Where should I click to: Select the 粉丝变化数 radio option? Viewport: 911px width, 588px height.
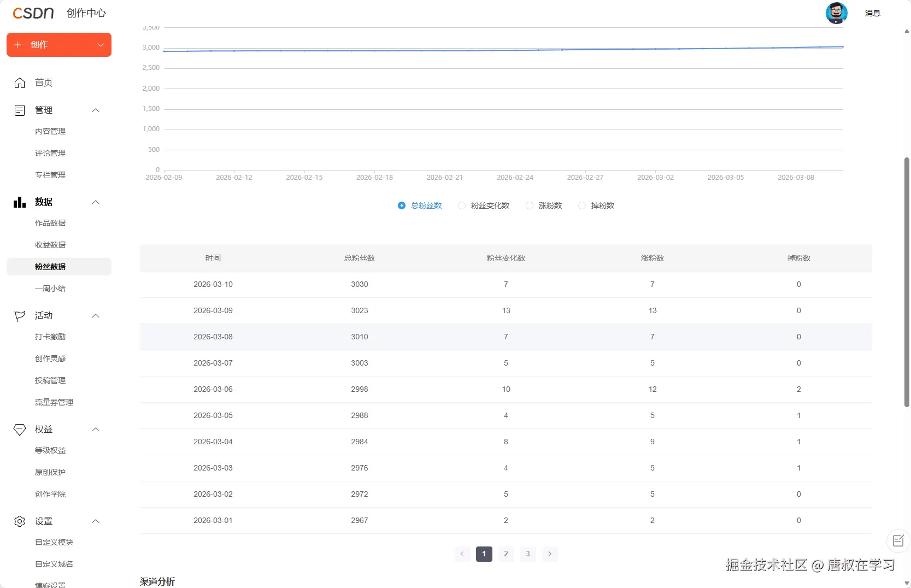[462, 205]
